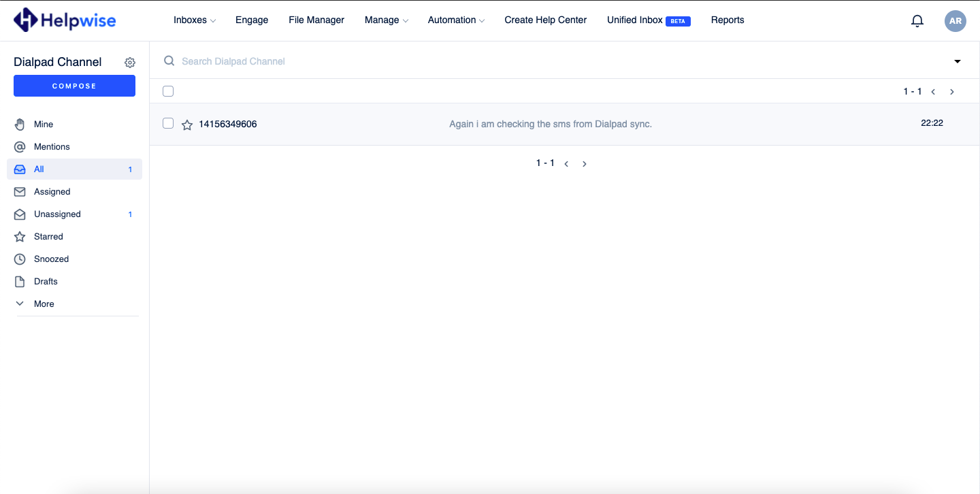
Task: Select the Assigned folder
Action: tap(74, 192)
